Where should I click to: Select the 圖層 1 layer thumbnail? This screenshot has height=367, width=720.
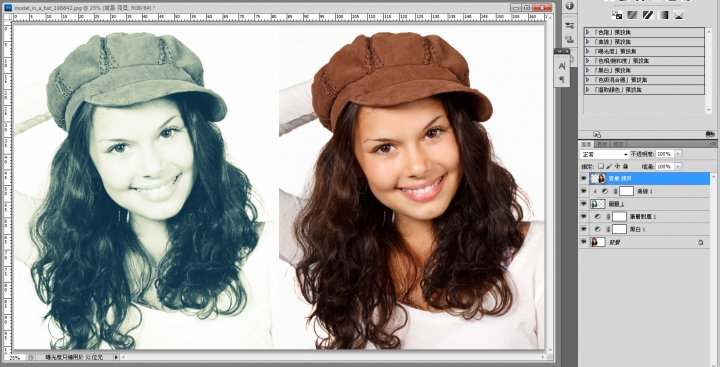coord(598,203)
